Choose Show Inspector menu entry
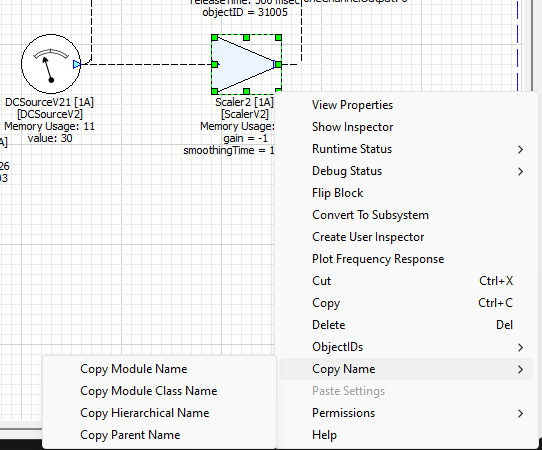The width and height of the screenshot is (542, 450). click(406, 127)
